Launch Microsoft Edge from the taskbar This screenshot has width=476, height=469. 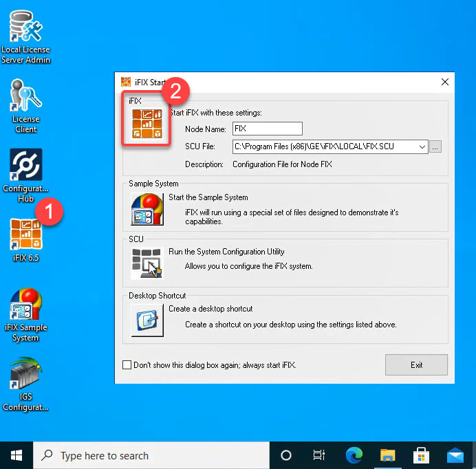tap(354, 455)
